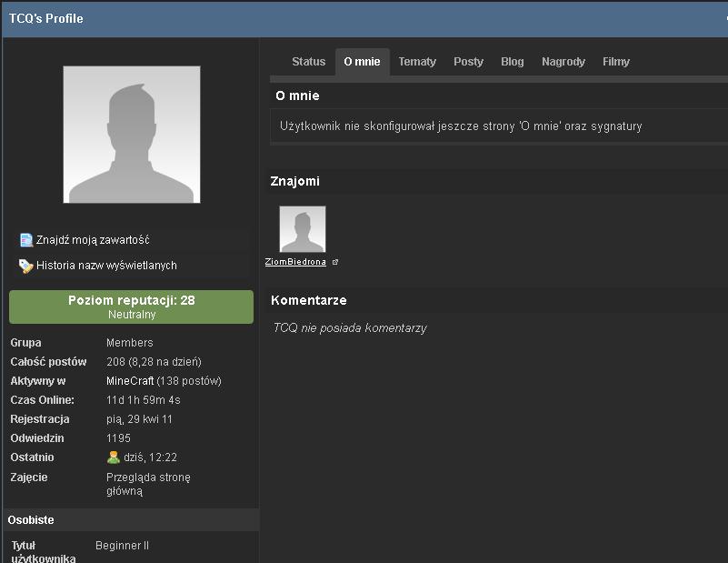Click the tag icon beside Historia nazw wyświetlanych

[25, 266]
